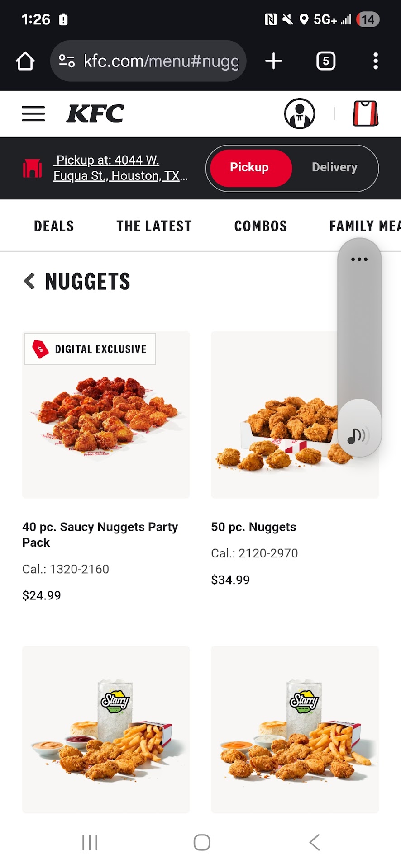Open 50 pc. Nuggets item
Image resolution: width=401 pixels, height=868 pixels.
[x=253, y=527]
